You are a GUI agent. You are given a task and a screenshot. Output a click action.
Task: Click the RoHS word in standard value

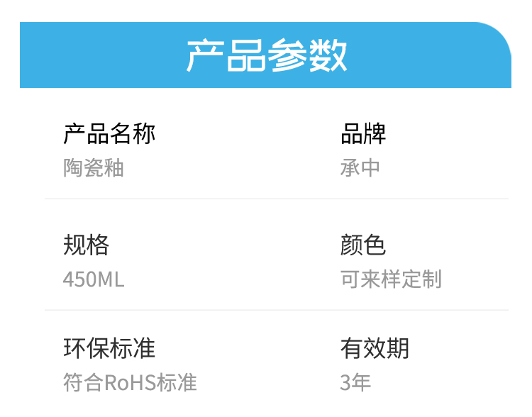click(x=130, y=383)
